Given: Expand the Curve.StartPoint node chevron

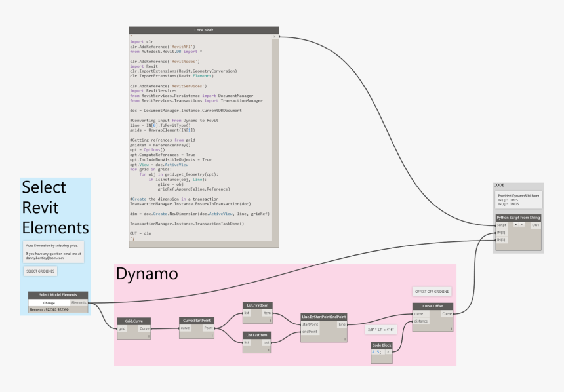Looking at the screenshot, I should tap(213, 336).
